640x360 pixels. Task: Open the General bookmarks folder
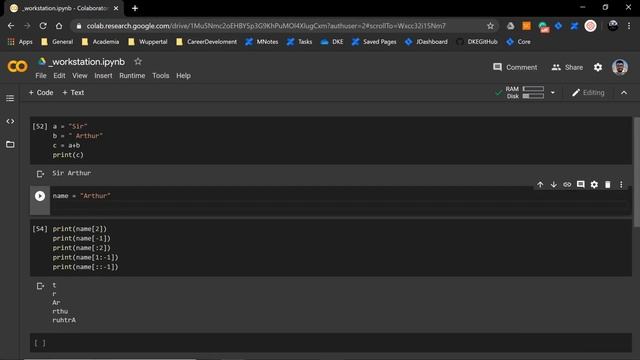[x=57, y=42]
